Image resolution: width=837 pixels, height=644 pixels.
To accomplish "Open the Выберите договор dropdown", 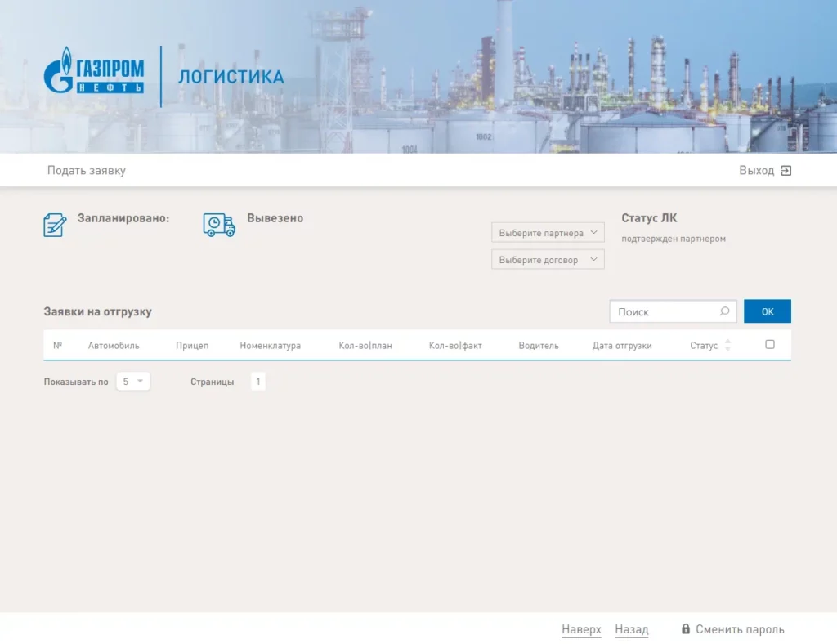I will coord(548,259).
